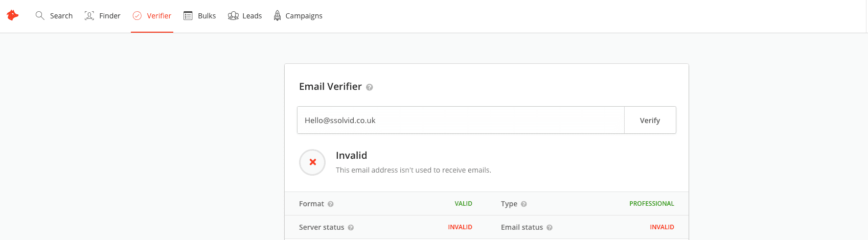Open help icon beside Email Verifier title

(370, 87)
